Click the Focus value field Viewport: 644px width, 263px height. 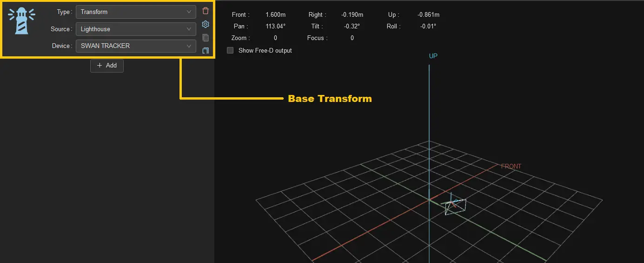click(x=352, y=38)
